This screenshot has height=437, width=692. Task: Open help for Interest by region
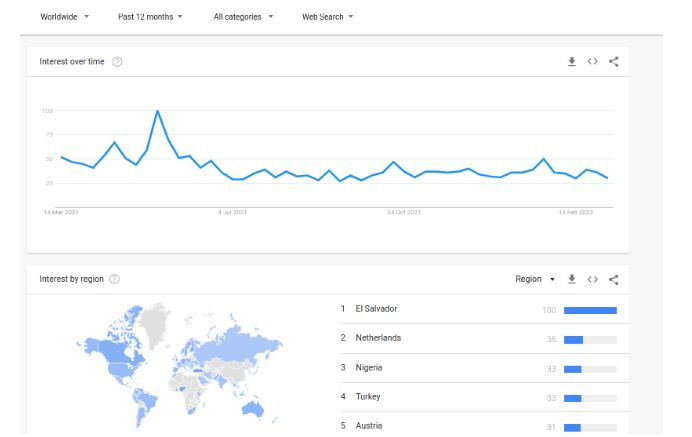coord(114,279)
